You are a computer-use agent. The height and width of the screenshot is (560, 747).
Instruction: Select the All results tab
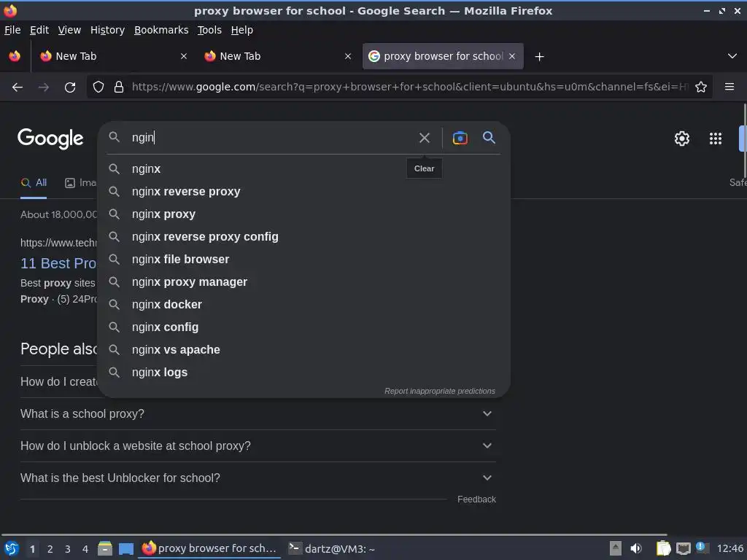tap(34, 183)
